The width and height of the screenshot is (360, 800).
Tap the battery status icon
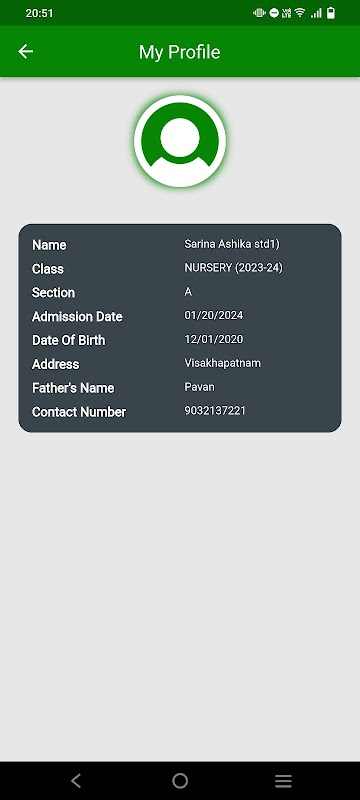click(x=331, y=13)
